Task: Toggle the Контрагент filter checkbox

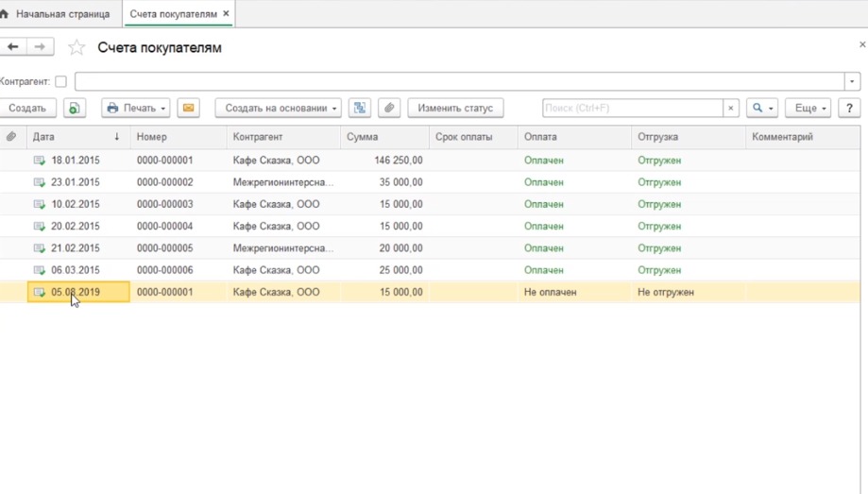Action: (60, 82)
